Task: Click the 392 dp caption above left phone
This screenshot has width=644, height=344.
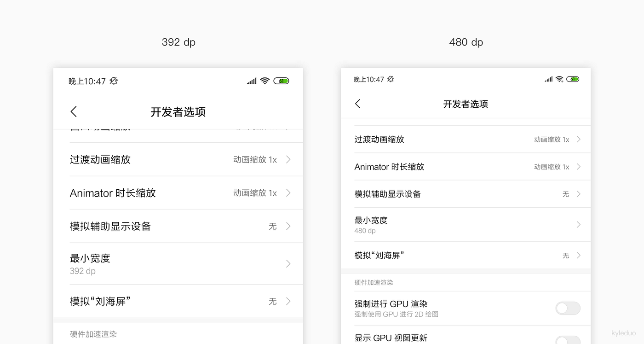Action: pos(178,42)
